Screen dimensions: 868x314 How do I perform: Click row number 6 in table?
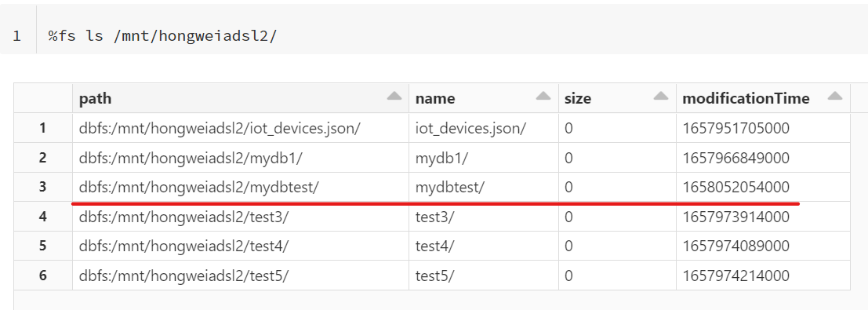42,275
